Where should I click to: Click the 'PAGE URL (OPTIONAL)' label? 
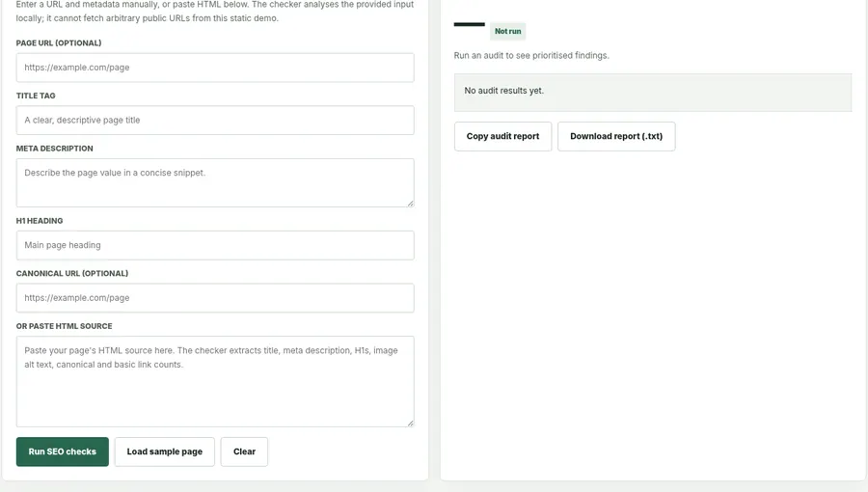pyautogui.click(x=59, y=42)
